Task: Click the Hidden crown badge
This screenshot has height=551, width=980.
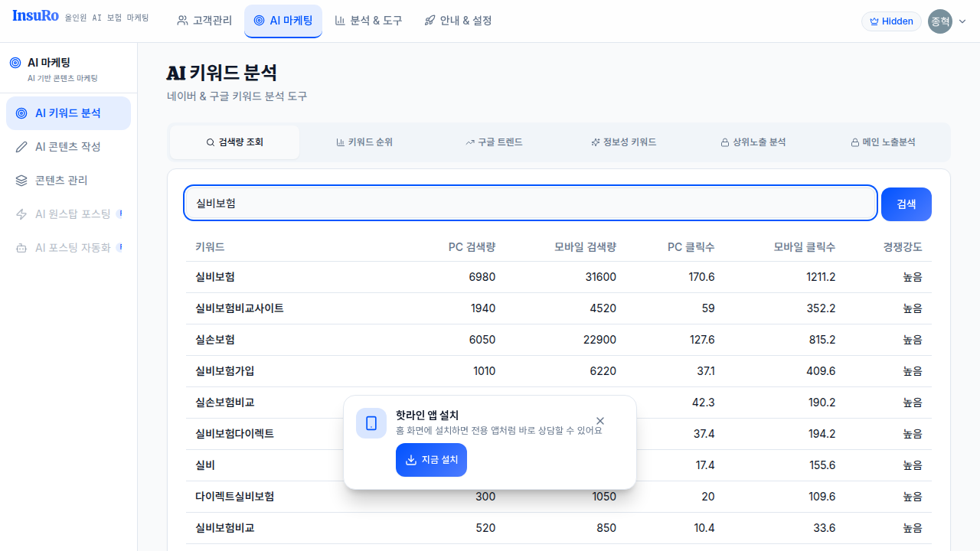Action: 891,21
